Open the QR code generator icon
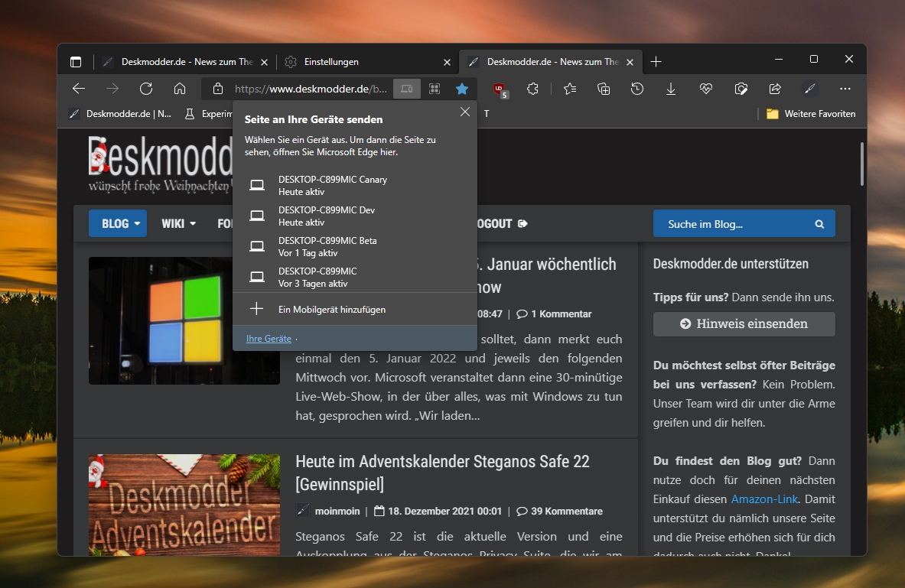This screenshot has height=588, width=905. tap(435, 89)
